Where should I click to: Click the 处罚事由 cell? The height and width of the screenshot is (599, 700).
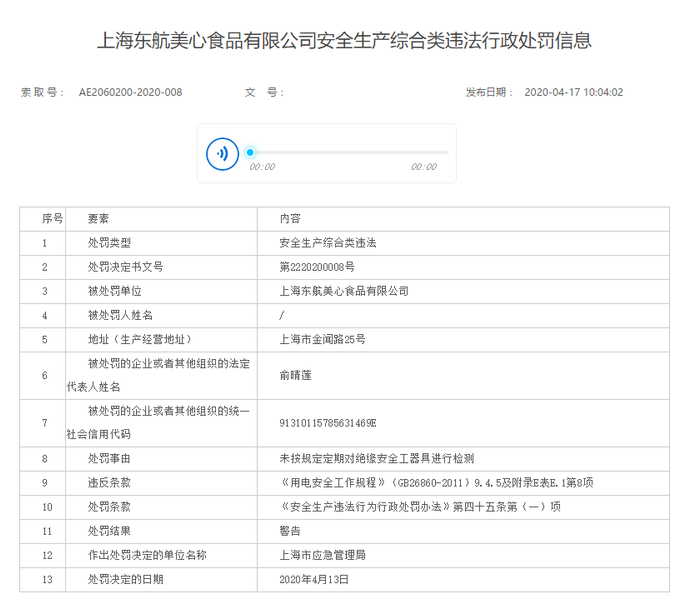161,459
